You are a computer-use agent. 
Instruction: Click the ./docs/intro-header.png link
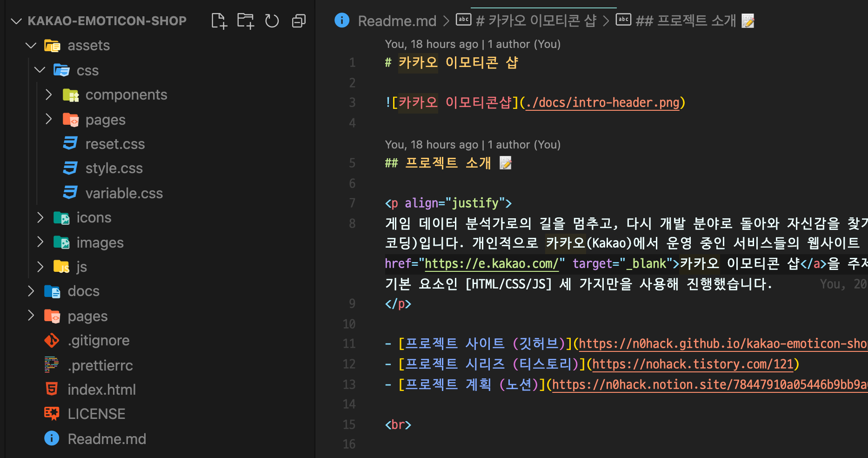tap(602, 102)
